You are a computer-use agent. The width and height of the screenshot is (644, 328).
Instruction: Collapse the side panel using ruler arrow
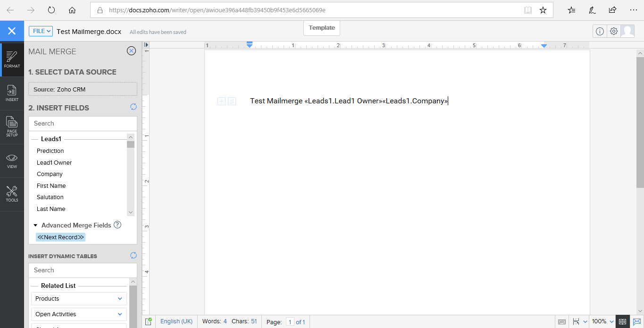146,45
